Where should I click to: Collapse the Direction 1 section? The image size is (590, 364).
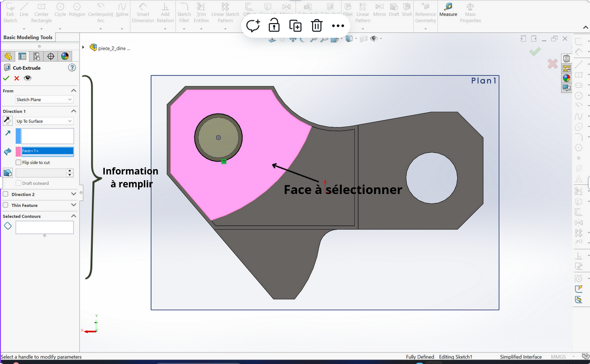74,111
